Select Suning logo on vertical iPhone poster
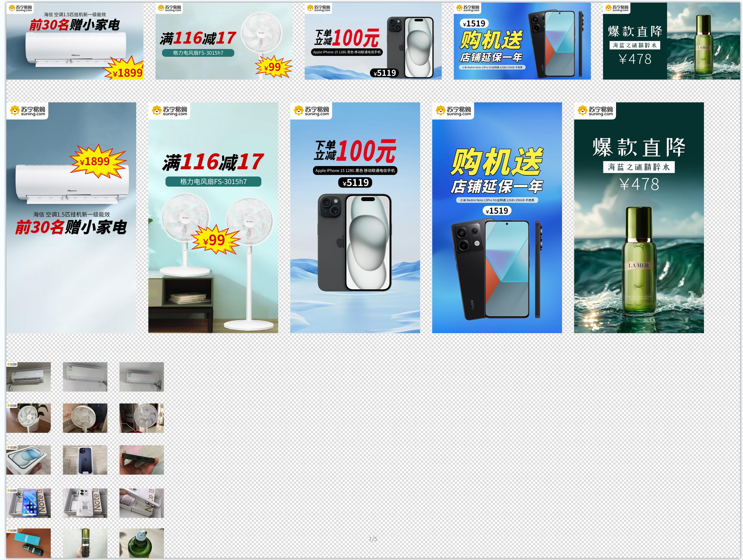The width and height of the screenshot is (743, 560). click(311, 111)
